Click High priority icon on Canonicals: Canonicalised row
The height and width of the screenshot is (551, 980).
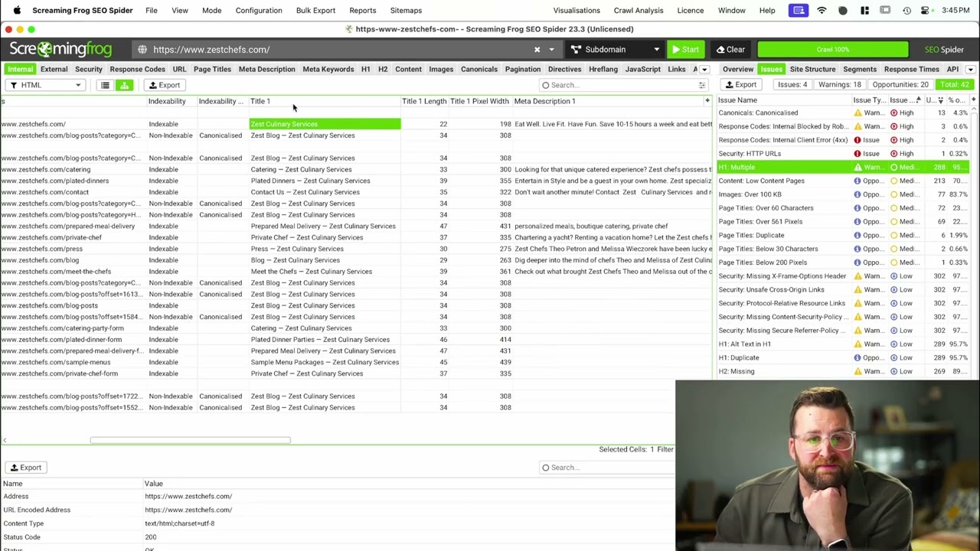(x=893, y=112)
